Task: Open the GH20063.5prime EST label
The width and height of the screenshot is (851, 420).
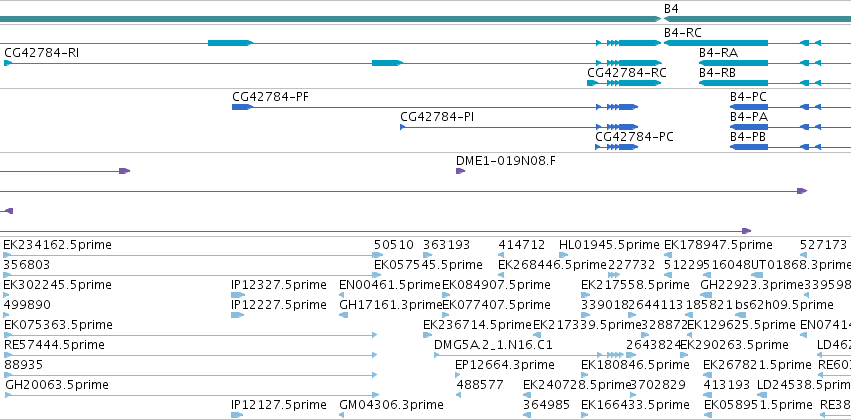Action: click(x=56, y=385)
